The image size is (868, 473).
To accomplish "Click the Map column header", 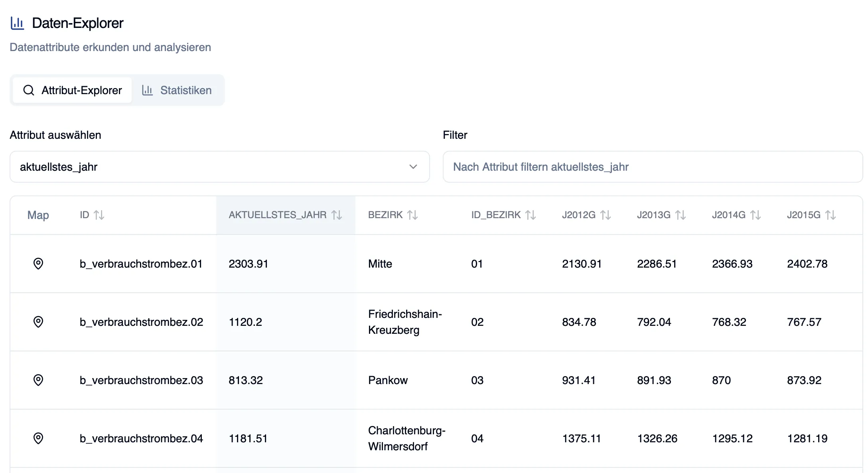I will [38, 215].
